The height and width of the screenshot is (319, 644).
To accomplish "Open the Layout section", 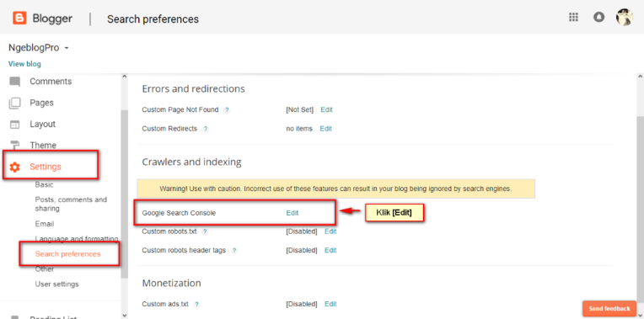I will [x=42, y=125].
